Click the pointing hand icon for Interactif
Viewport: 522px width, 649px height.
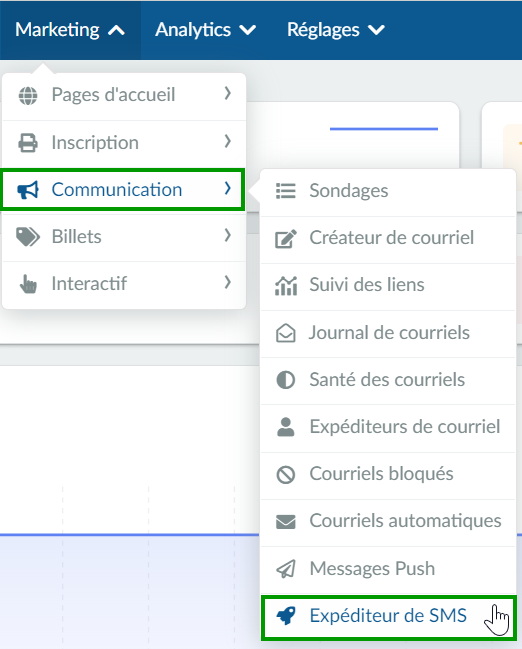tap(28, 284)
